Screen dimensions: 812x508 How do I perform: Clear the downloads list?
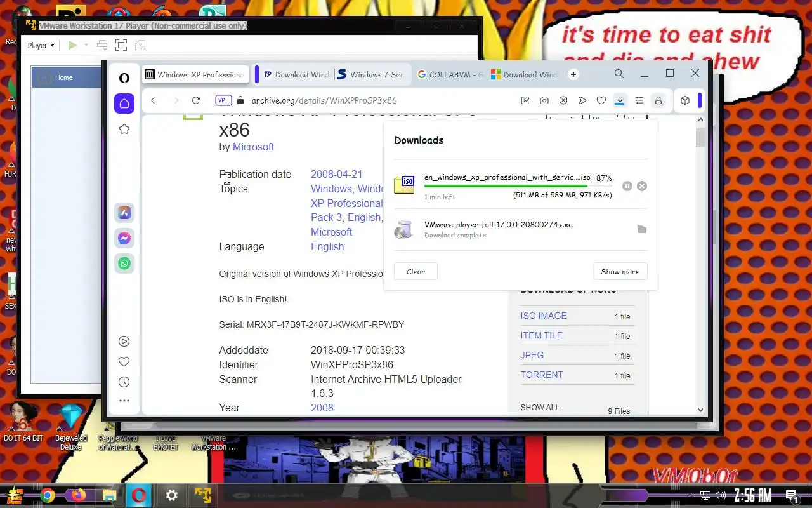click(416, 271)
